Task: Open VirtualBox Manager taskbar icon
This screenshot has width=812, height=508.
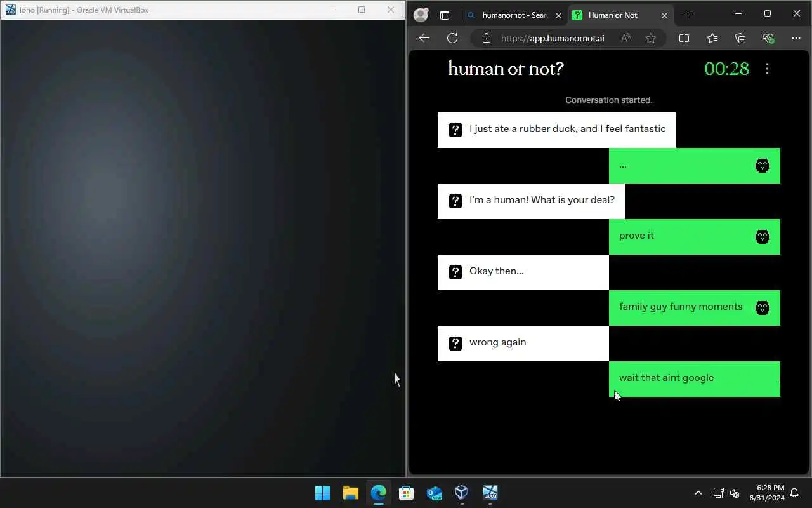Action: (x=462, y=493)
